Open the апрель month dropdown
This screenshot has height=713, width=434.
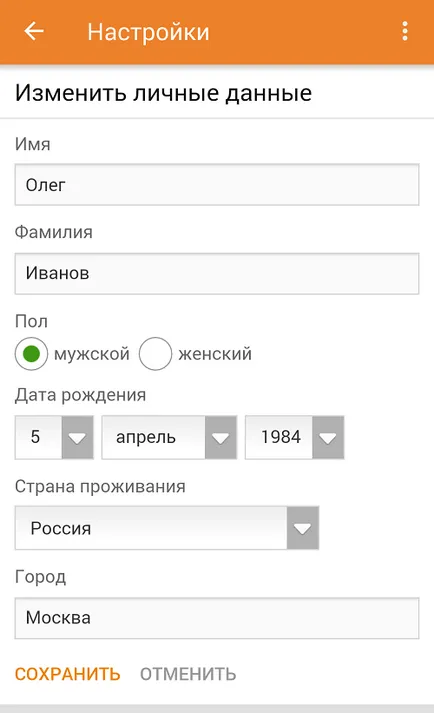coord(169,437)
